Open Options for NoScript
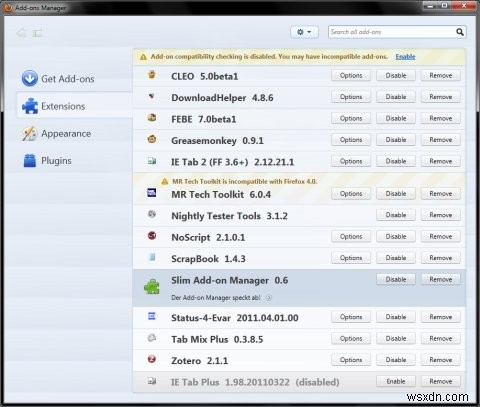480x407 pixels. [x=351, y=236]
